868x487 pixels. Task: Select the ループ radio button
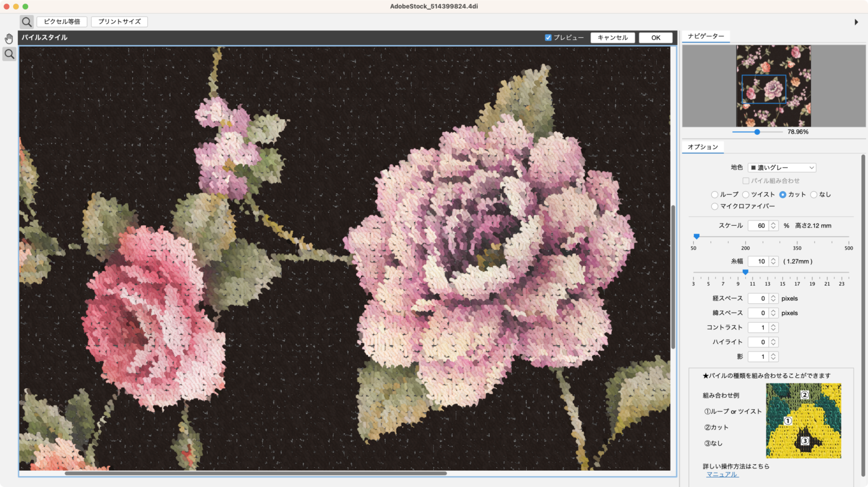pos(715,195)
